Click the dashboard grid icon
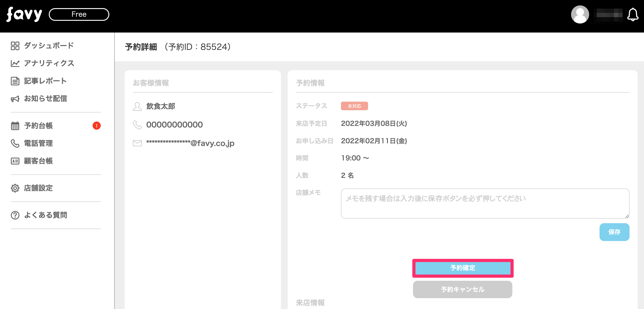The height and width of the screenshot is (309, 644). click(x=15, y=46)
